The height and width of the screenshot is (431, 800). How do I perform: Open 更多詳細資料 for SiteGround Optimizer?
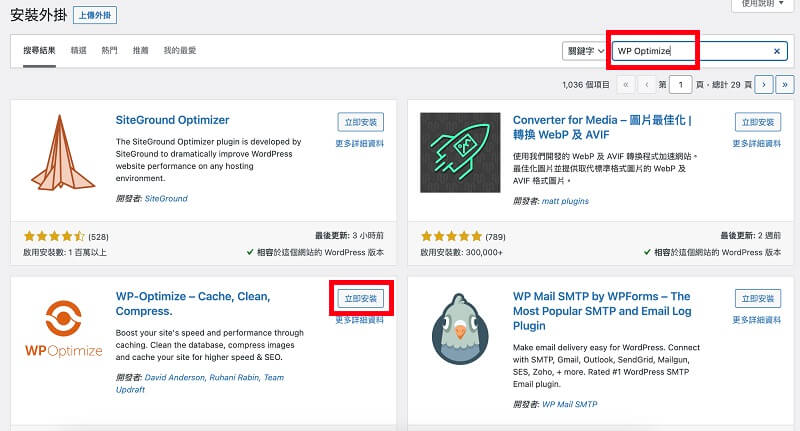click(x=359, y=144)
